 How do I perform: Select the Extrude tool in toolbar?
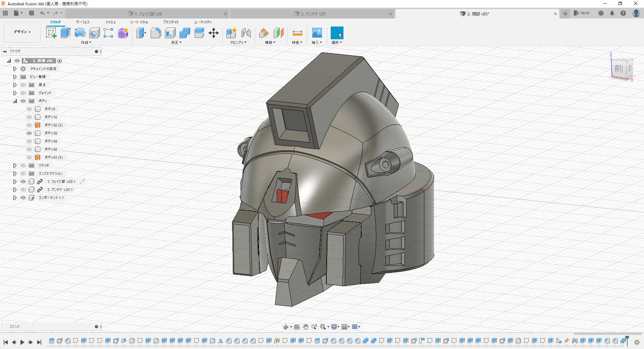point(65,33)
